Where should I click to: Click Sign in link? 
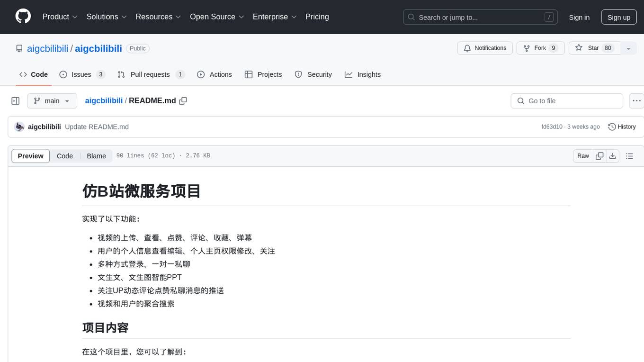click(579, 17)
